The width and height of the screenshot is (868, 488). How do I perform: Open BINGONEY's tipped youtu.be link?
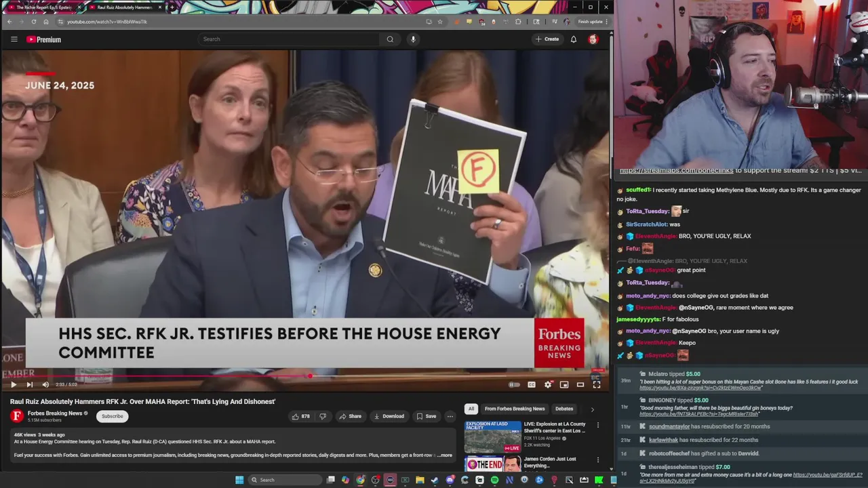coord(699,414)
